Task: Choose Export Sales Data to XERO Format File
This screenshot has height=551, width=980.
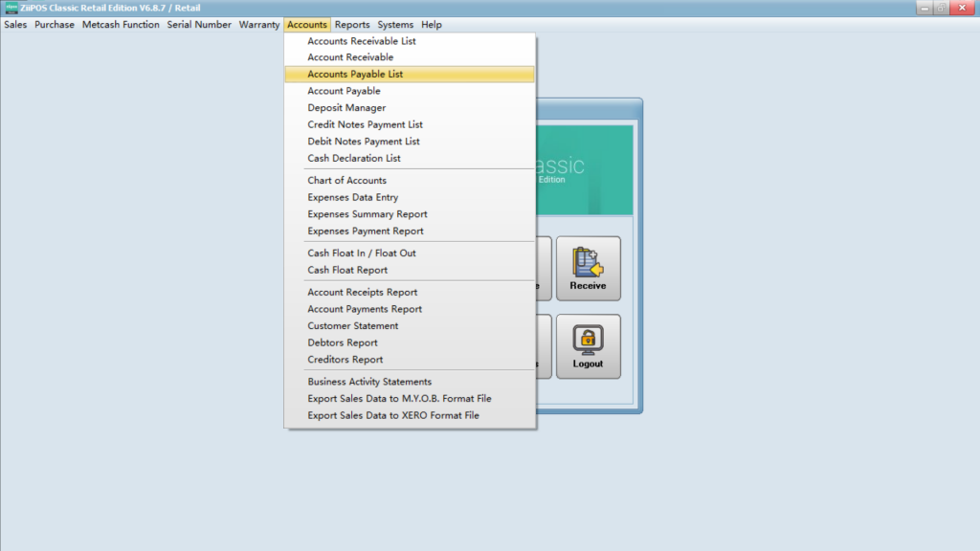Action: click(x=393, y=415)
